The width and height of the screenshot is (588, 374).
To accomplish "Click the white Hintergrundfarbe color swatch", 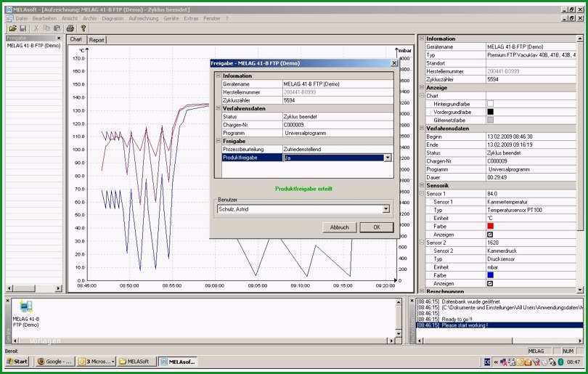I will click(490, 104).
